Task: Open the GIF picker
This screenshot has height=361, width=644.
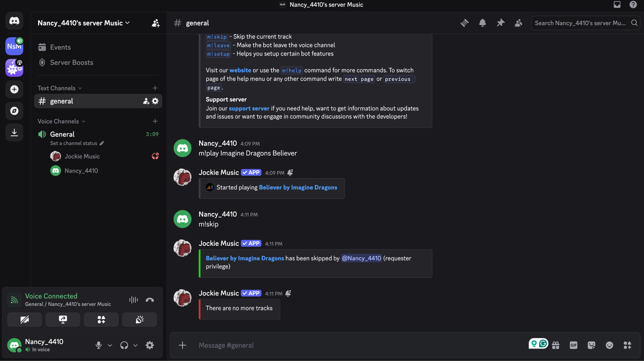Action: (x=574, y=345)
